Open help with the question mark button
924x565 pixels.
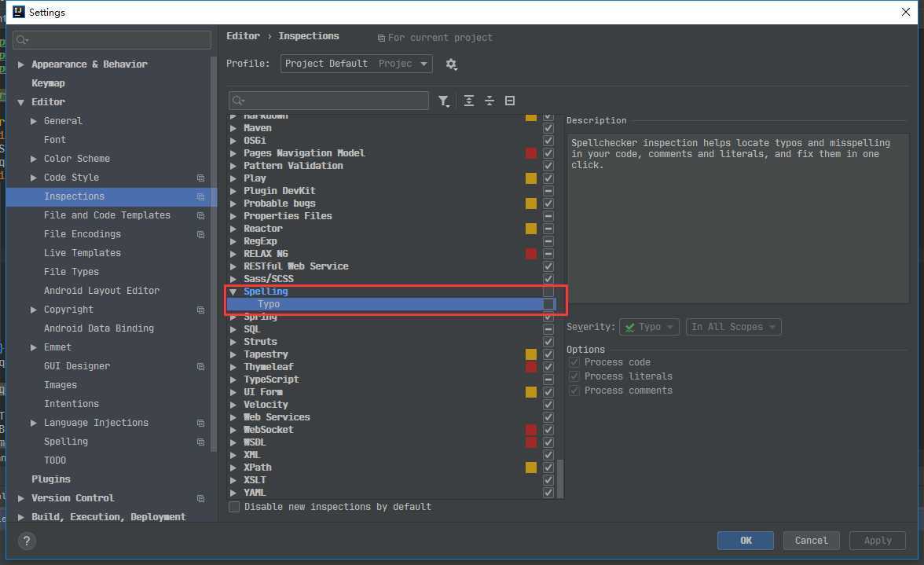27,541
